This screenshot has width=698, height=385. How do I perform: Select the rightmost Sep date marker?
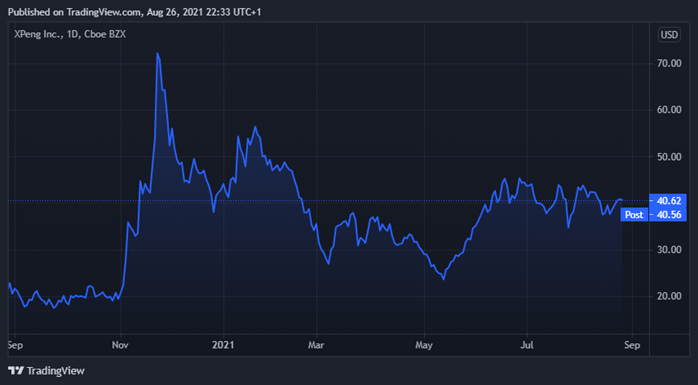(x=632, y=345)
